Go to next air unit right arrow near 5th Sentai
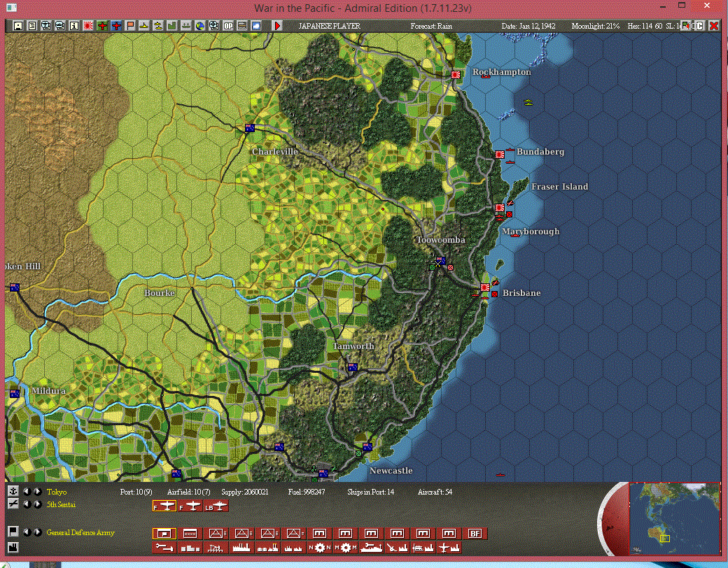The image size is (728, 568). [x=38, y=504]
